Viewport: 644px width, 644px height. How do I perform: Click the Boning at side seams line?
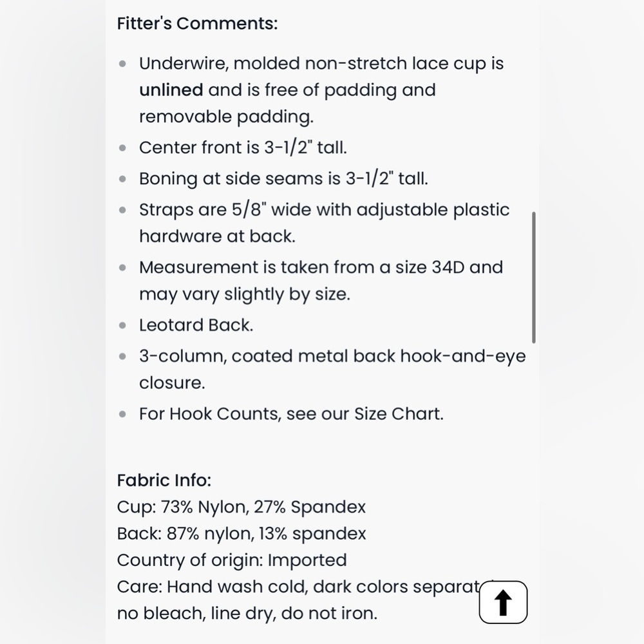click(283, 178)
